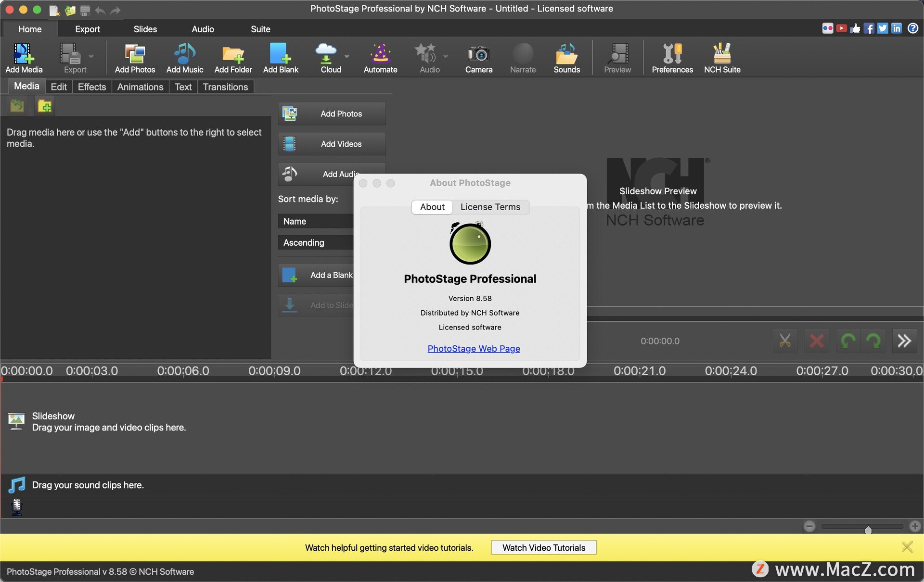Switch to License Terms tab in About dialog
Viewport: 924px width, 582px height.
490,207
